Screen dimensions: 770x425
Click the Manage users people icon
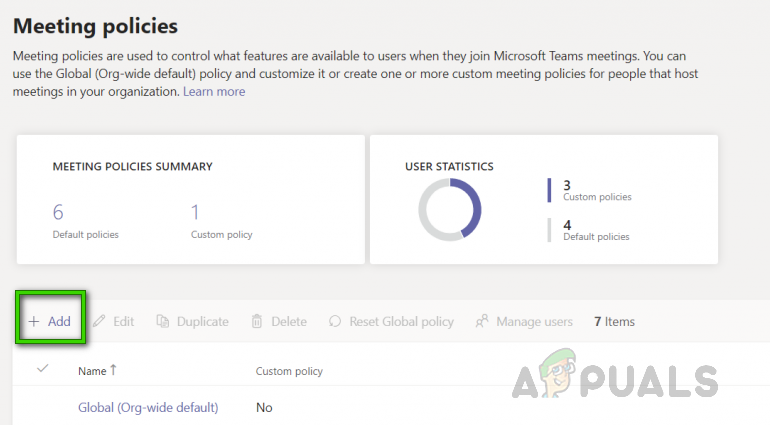point(482,321)
